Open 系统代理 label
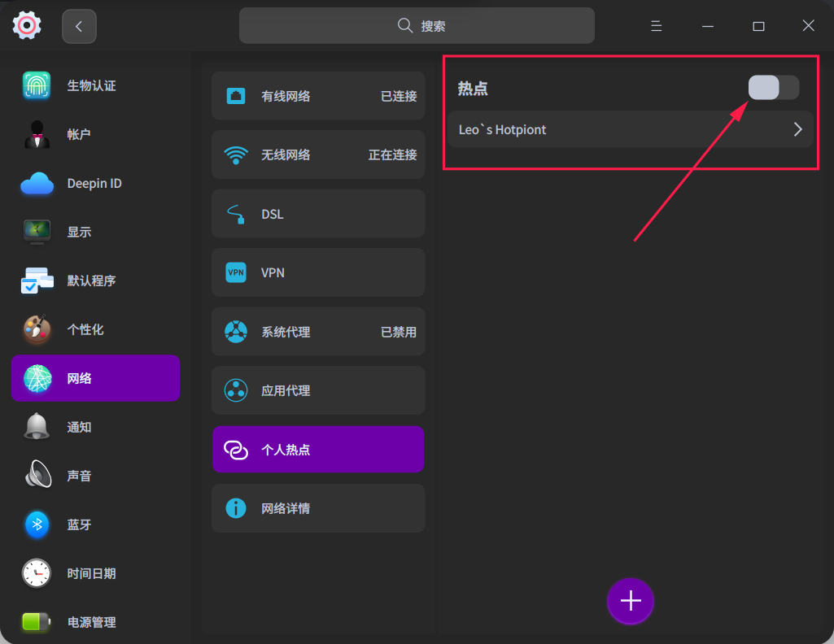834x644 pixels. (286, 332)
